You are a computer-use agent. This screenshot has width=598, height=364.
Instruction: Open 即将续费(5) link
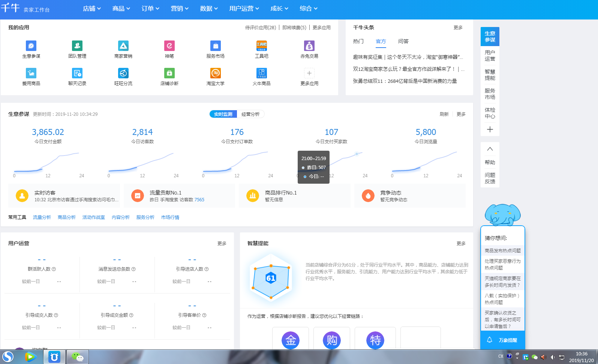[294, 28]
